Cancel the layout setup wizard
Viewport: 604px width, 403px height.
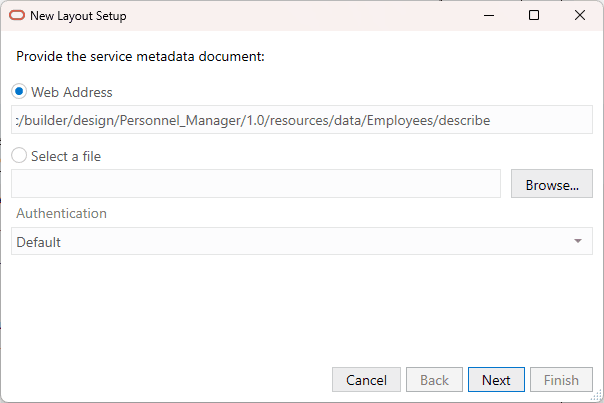click(366, 380)
